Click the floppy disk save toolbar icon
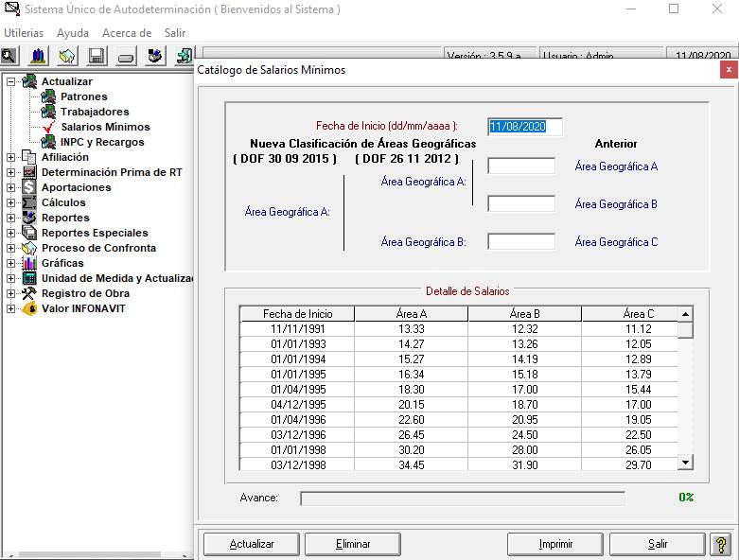Screen dimensions: 739x560 click(97, 57)
